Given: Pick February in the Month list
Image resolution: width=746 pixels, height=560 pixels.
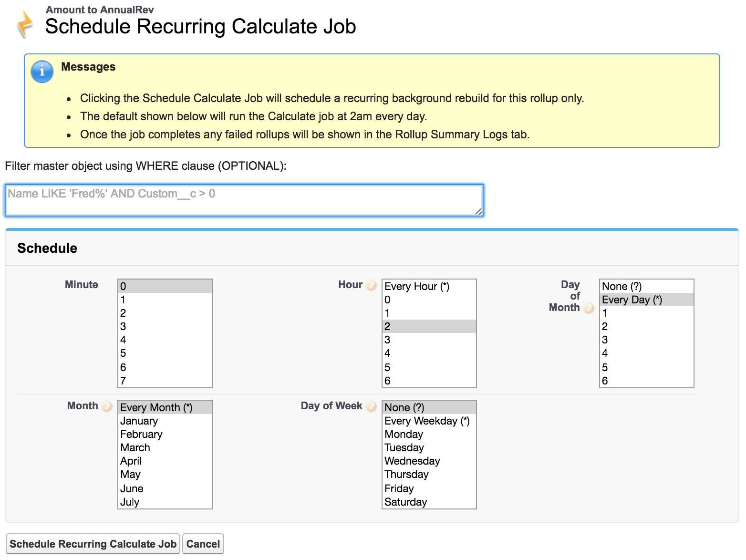Looking at the screenshot, I should (x=165, y=435).
